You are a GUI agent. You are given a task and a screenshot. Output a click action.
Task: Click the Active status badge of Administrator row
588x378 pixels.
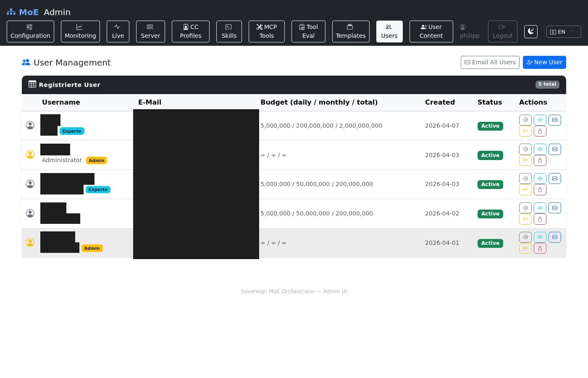coord(490,155)
